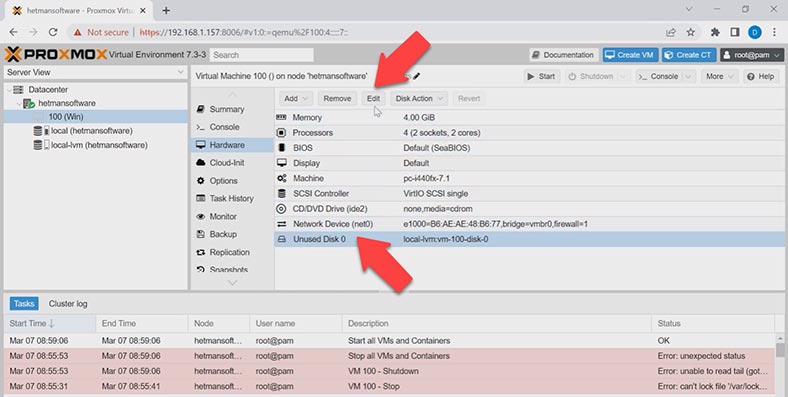The width and height of the screenshot is (788, 397).
Task: Select the 100 (Win) VM in tree
Action: tap(95, 117)
